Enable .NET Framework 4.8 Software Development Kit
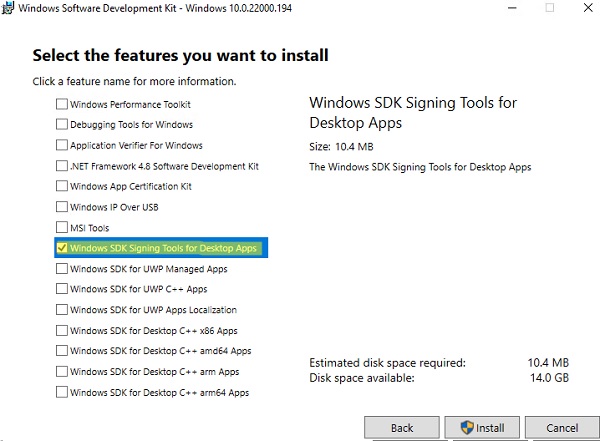This screenshot has height=441, width=600. [x=62, y=166]
